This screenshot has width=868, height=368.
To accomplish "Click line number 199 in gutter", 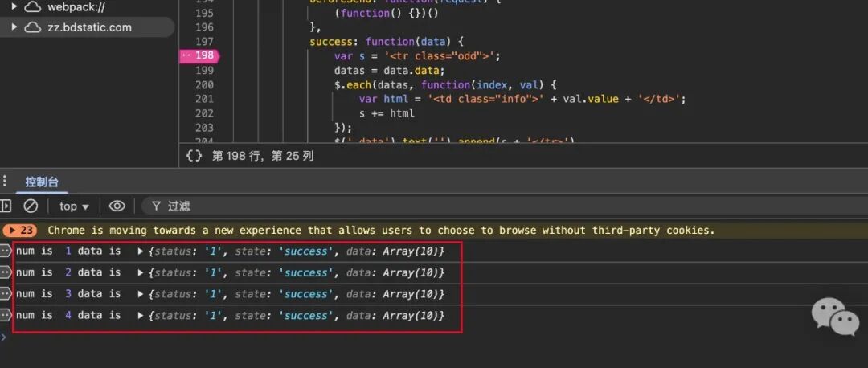I will (204, 70).
